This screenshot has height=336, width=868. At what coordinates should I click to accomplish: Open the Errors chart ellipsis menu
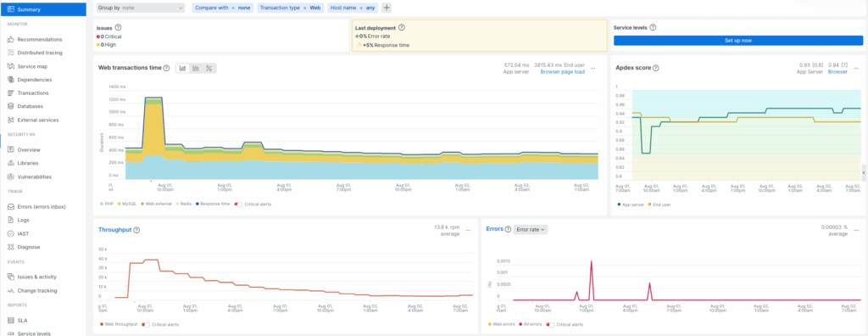click(x=856, y=230)
